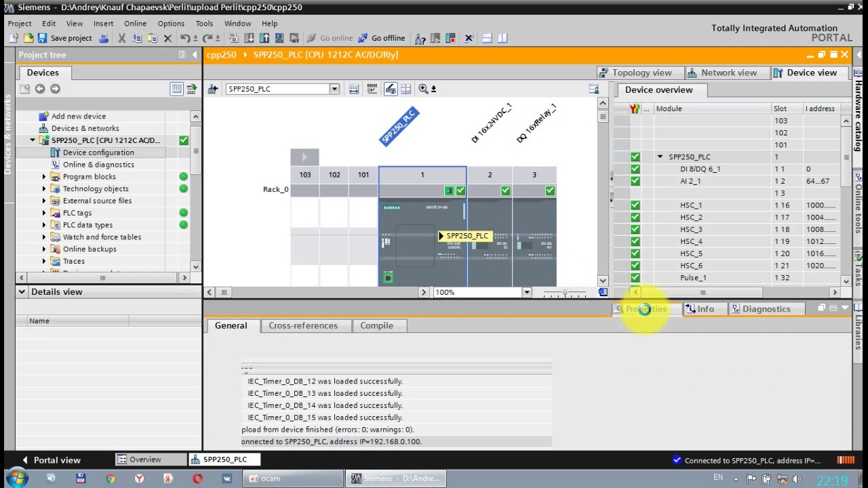Redo the last action
This screenshot has height=488, width=868.
coord(208,39)
